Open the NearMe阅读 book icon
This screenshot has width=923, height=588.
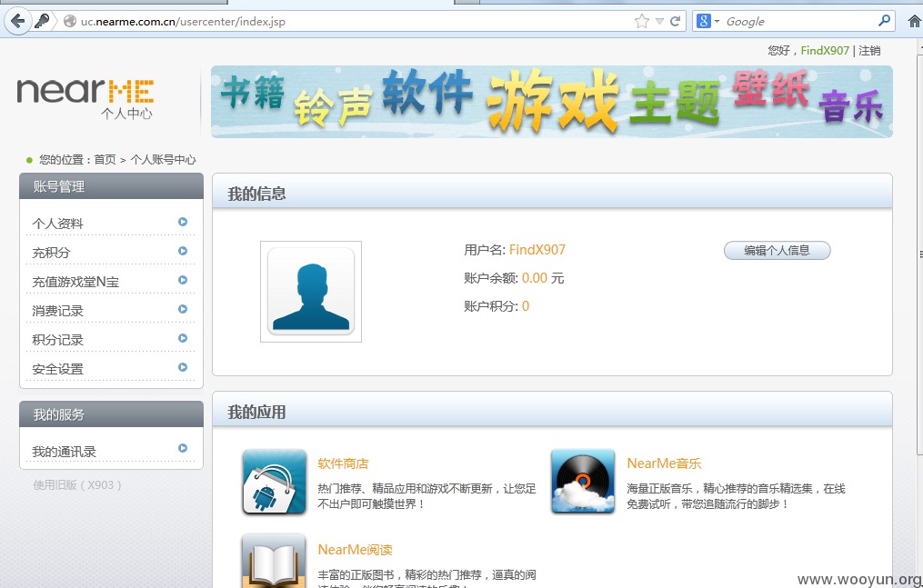[275, 562]
